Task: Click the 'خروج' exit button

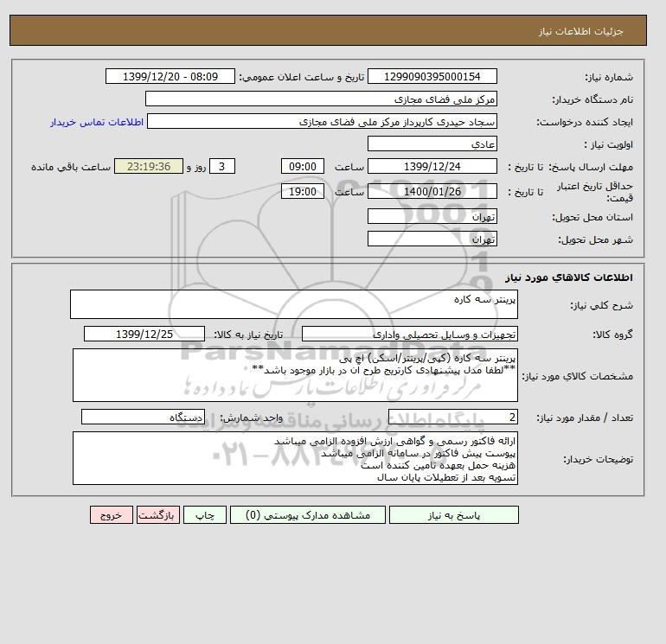Action: 112,515
